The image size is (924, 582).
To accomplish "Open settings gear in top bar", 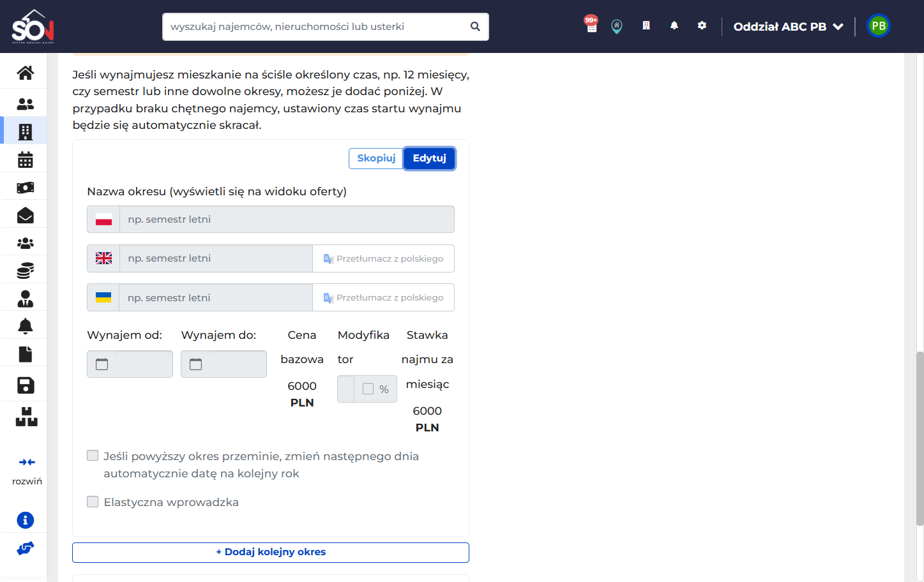I will coord(702,26).
